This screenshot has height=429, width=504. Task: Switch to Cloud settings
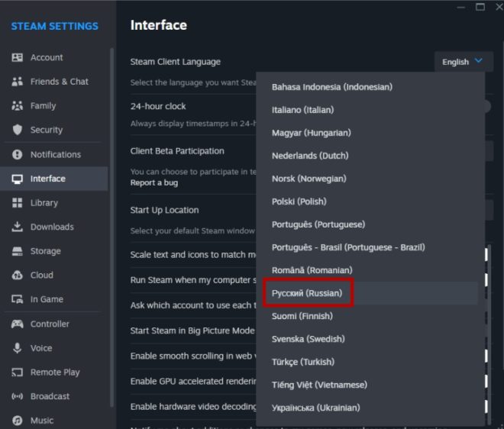(54, 275)
